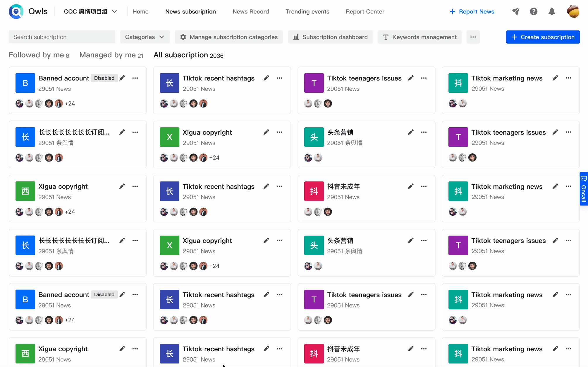The image size is (588, 367).
Task: Edit the first 长长长长长长长长订阅 card
Action: point(122,132)
